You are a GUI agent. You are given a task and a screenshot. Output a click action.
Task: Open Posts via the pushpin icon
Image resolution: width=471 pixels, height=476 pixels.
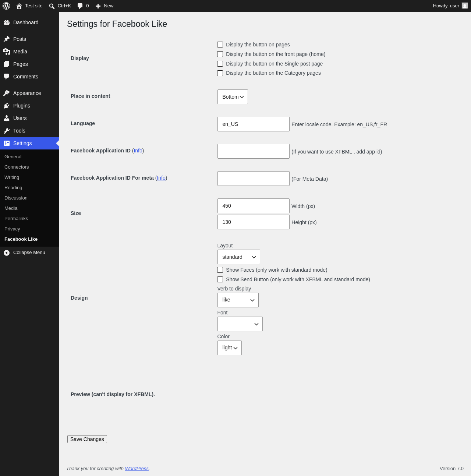7,39
